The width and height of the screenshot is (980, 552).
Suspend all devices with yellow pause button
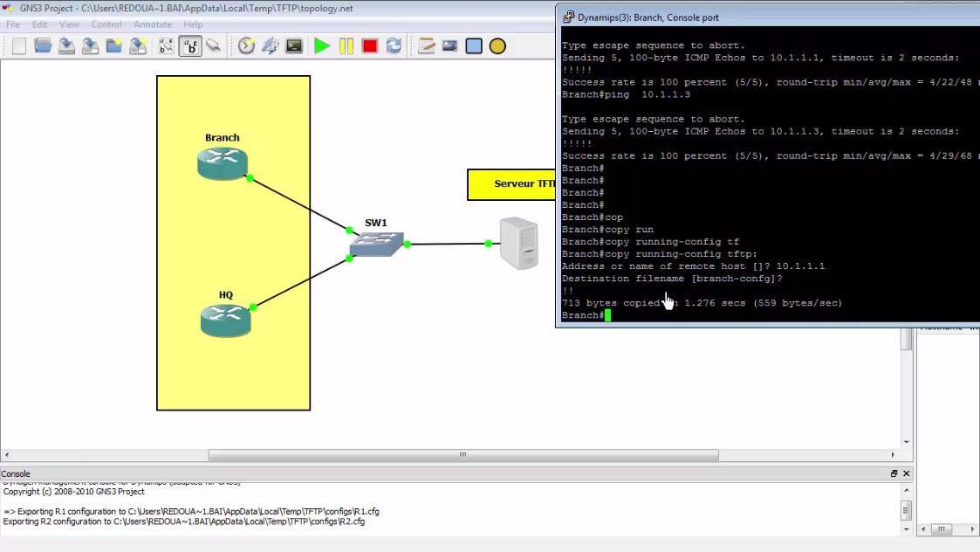pos(346,45)
